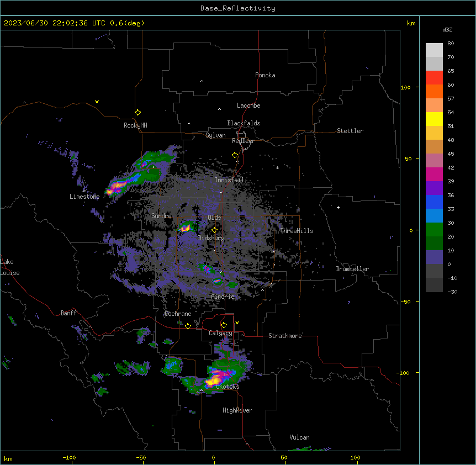Click the 0 label on the bottom axis
Screen dimensions: 476x465
pos(213,457)
